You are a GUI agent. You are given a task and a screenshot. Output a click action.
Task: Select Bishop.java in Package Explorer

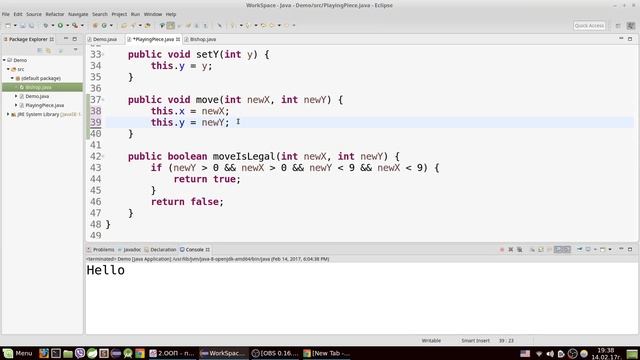(38, 87)
